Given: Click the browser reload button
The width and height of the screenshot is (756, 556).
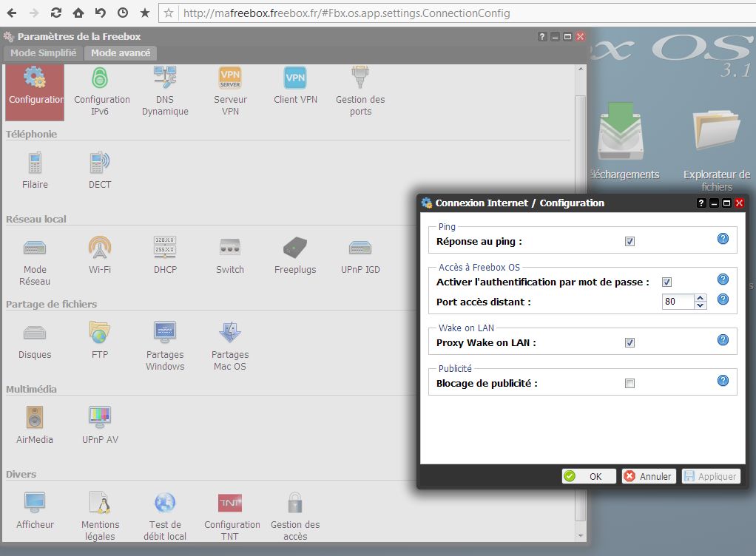Looking at the screenshot, I should pos(56,13).
